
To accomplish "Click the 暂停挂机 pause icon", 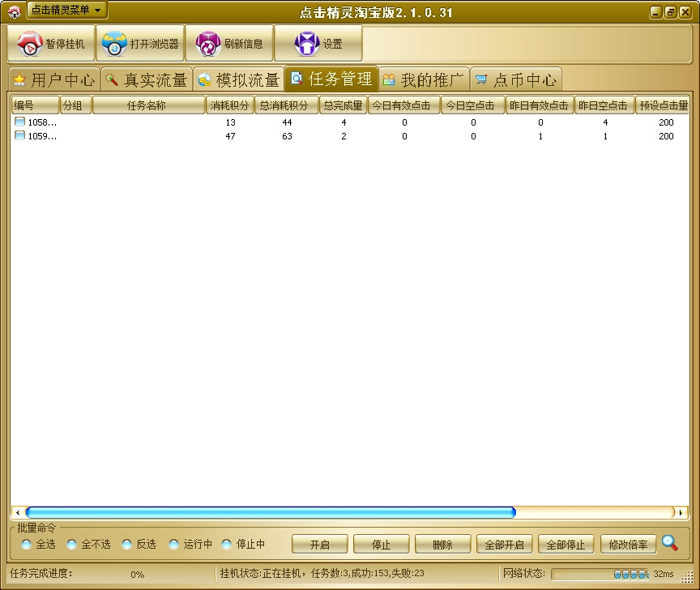I will [x=29, y=43].
